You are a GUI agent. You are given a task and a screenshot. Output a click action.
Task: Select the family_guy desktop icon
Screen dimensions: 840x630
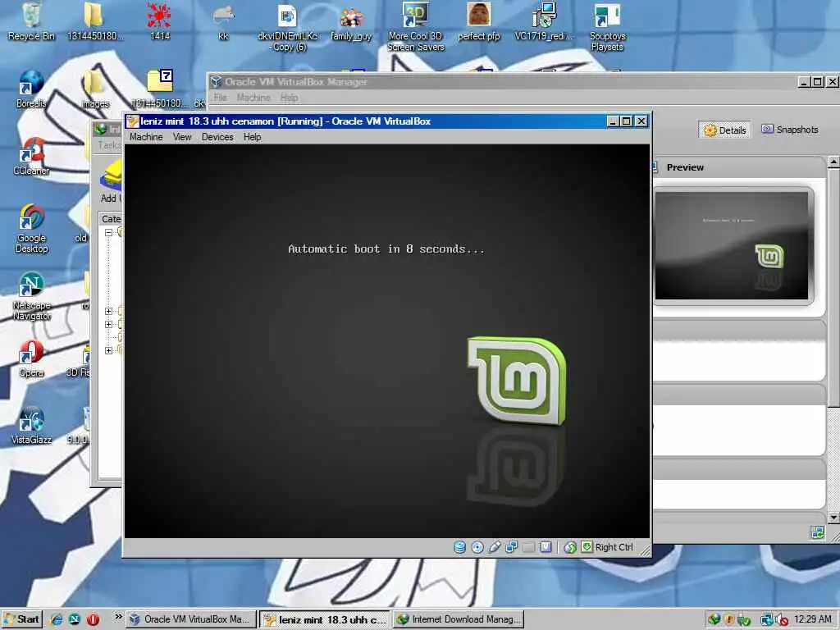click(351, 21)
